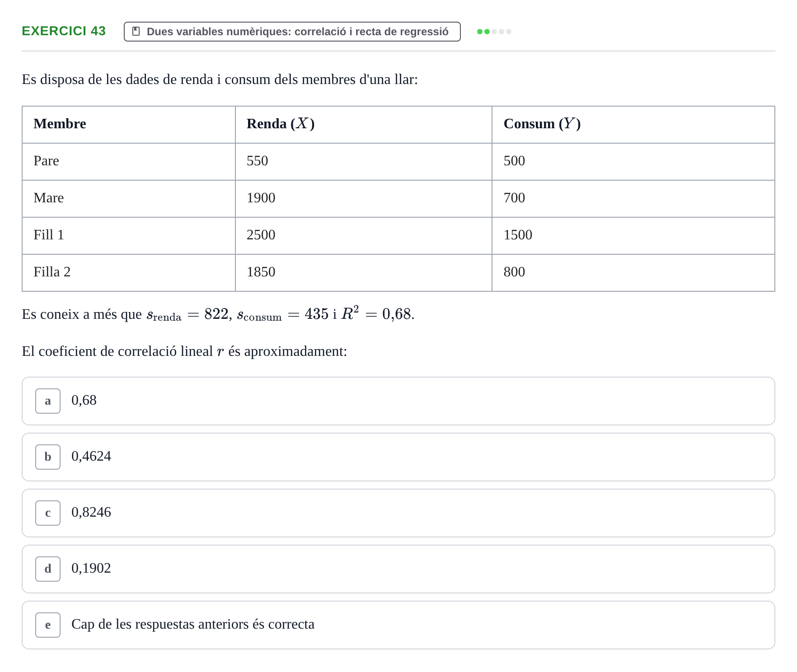This screenshot has width=797, height=672.
Task: Open the topic tag about correlació i recta de regressió
Action: [x=292, y=32]
